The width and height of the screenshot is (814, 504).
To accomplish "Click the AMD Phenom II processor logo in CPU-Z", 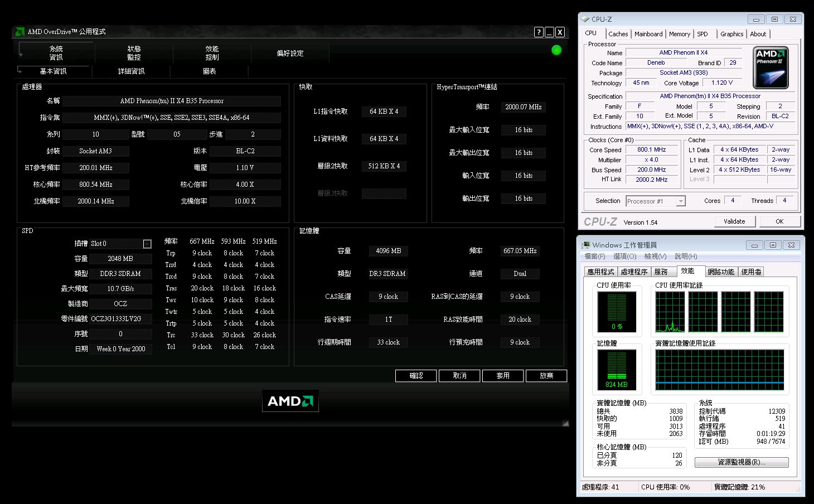I will coord(771,68).
